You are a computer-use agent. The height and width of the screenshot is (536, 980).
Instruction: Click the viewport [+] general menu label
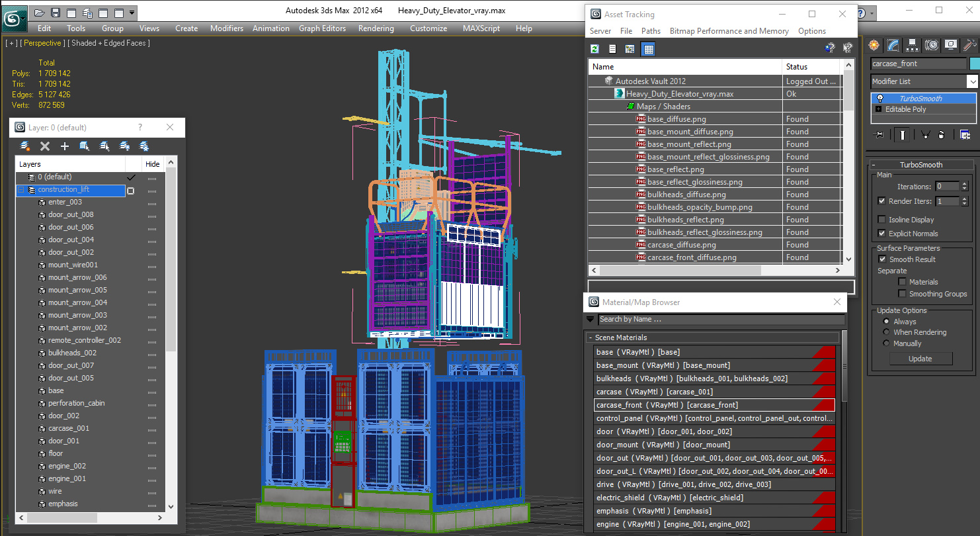[12, 43]
